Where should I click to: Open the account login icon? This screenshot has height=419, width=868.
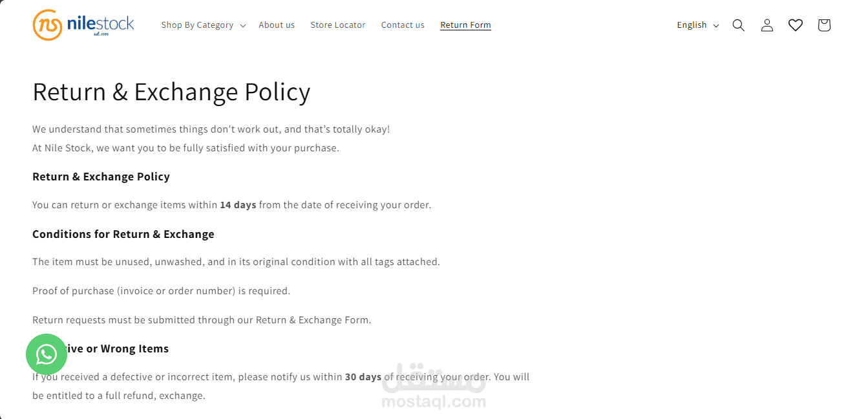[767, 25]
